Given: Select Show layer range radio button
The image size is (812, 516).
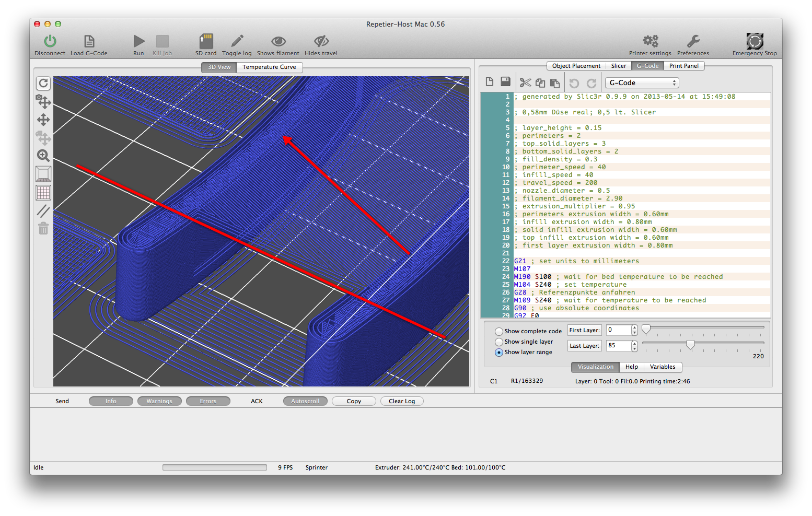Looking at the screenshot, I should pyautogui.click(x=499, y=353).
